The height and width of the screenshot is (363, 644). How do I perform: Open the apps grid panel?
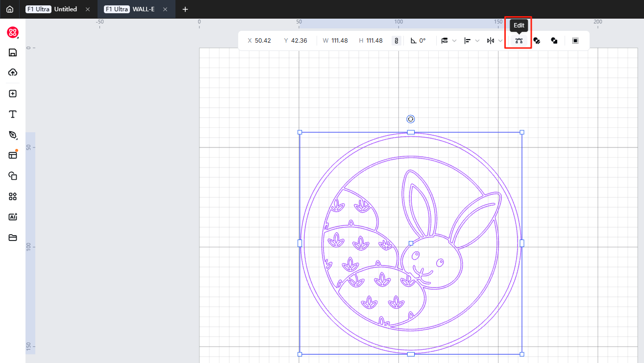tap(13, 196)
